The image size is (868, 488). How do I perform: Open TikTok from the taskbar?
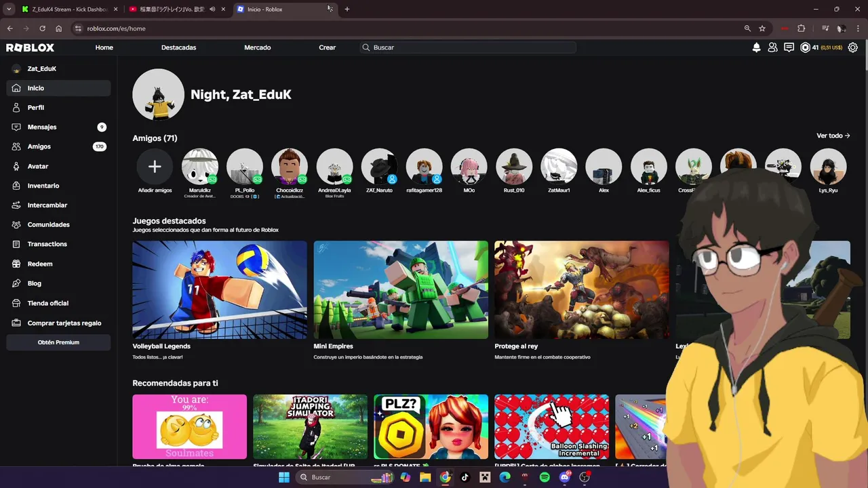pos(465,477)
